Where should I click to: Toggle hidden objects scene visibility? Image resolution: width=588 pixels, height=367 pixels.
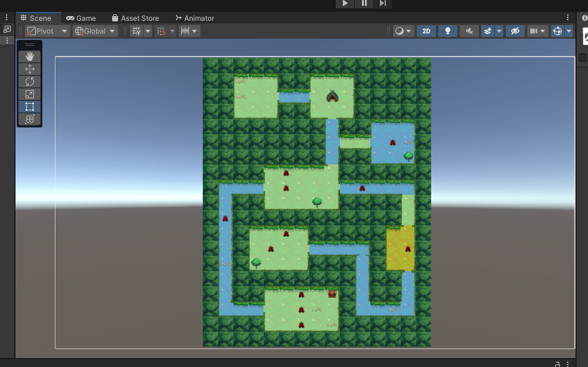pos(515,31)
